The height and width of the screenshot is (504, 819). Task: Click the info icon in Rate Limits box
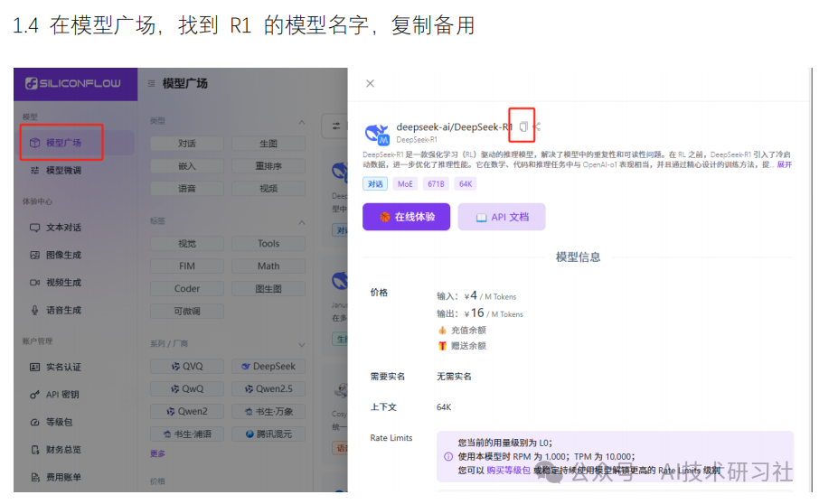pos(448,457)
